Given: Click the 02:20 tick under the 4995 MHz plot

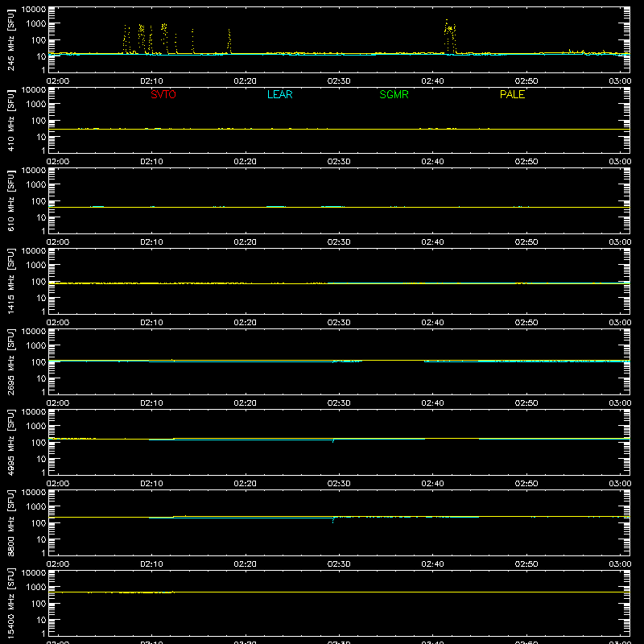Looking at the screenshot, I should tap(246, 484).
